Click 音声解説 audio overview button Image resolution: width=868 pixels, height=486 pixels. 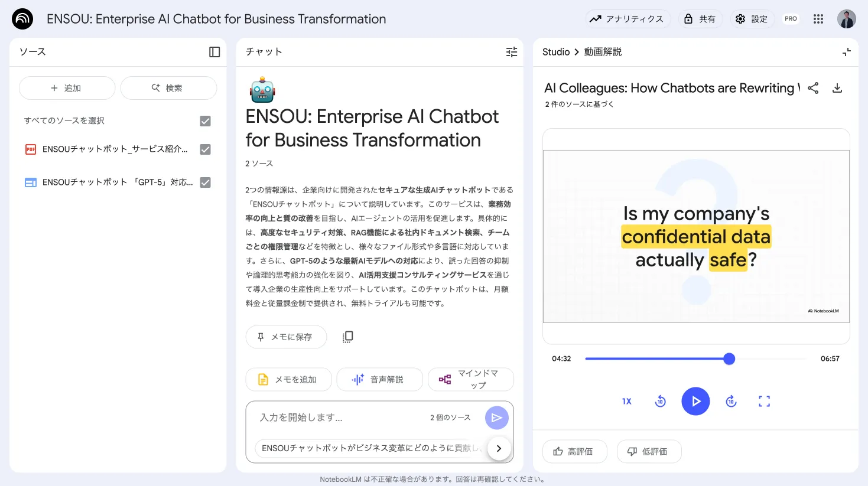click(380, 380)
